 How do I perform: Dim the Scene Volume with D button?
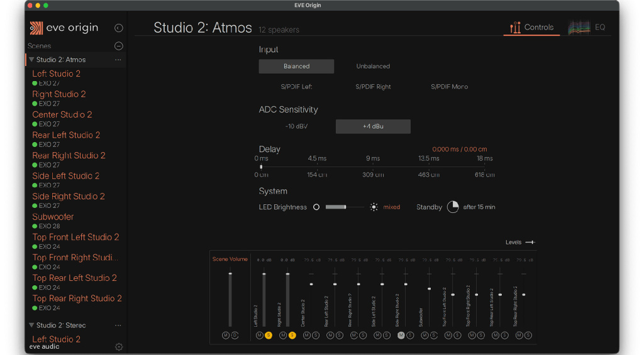(x=235, y=336)
